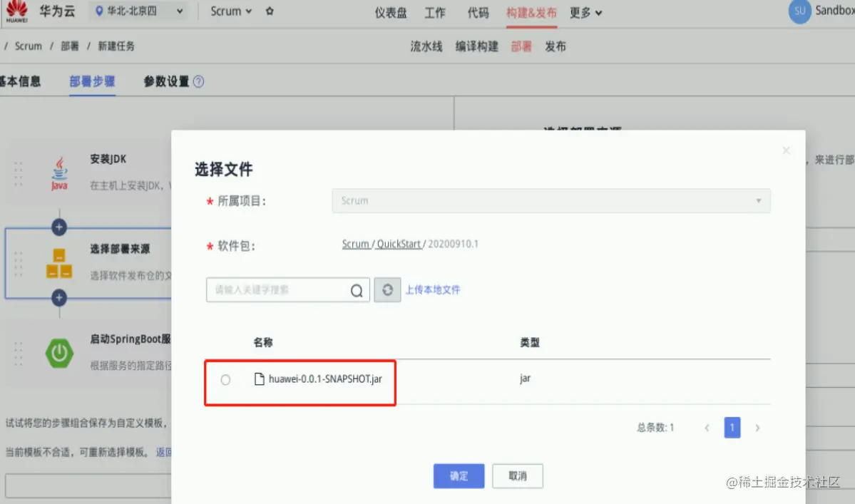Go to previous page in pagination
Image resolution: width=855 pixels, height=504 pixels.
tap(707, 428)
